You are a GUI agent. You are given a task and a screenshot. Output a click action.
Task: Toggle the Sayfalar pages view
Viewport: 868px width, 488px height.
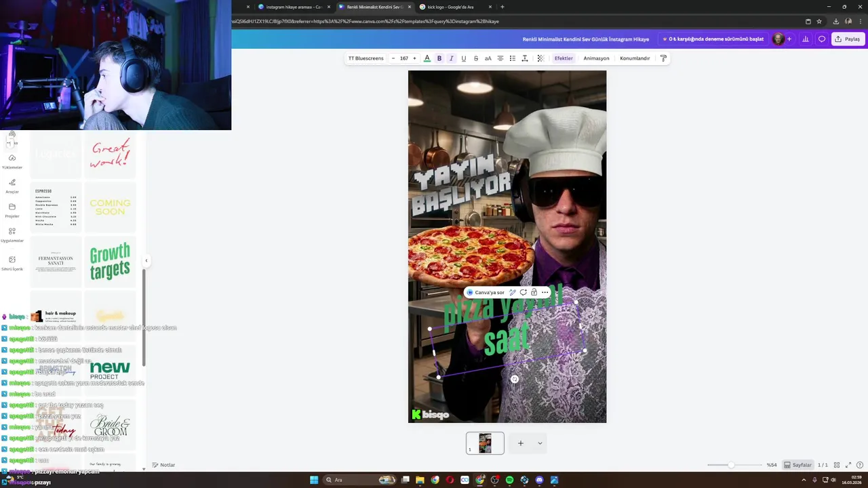[x=798, y=465]
